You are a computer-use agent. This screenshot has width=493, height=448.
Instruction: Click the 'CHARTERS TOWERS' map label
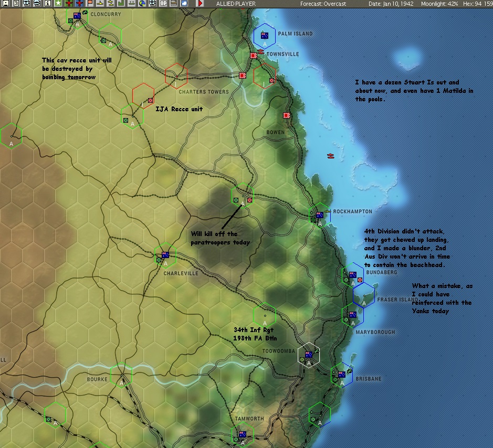click(204, 92)
